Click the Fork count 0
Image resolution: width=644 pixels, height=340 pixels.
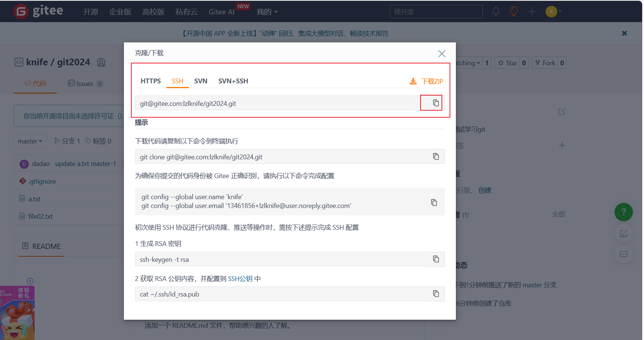(562, 63)
